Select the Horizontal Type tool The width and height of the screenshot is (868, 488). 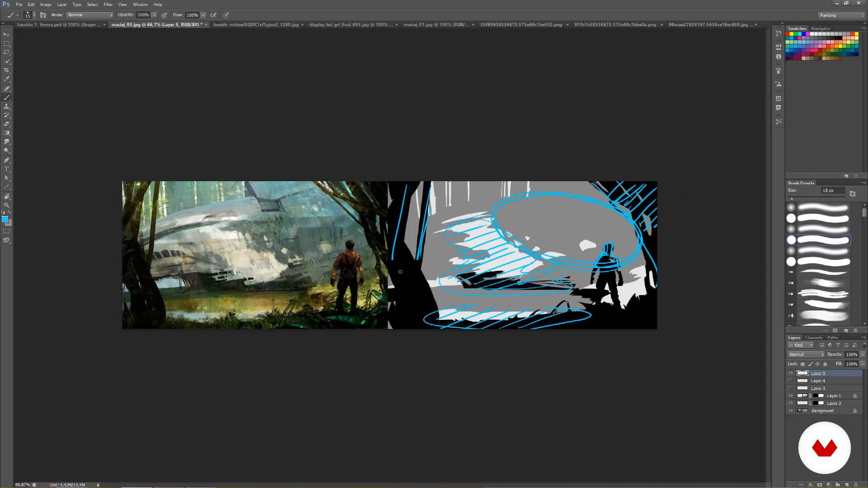(6, 169)
